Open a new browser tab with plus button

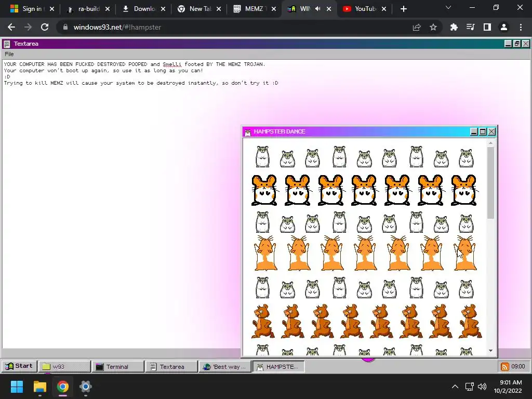403,9
